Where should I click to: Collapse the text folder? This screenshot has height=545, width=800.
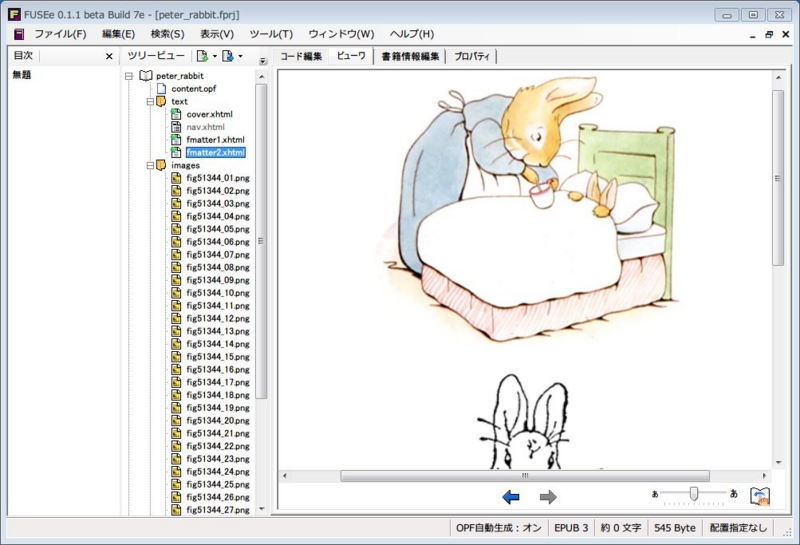[150, 102]
